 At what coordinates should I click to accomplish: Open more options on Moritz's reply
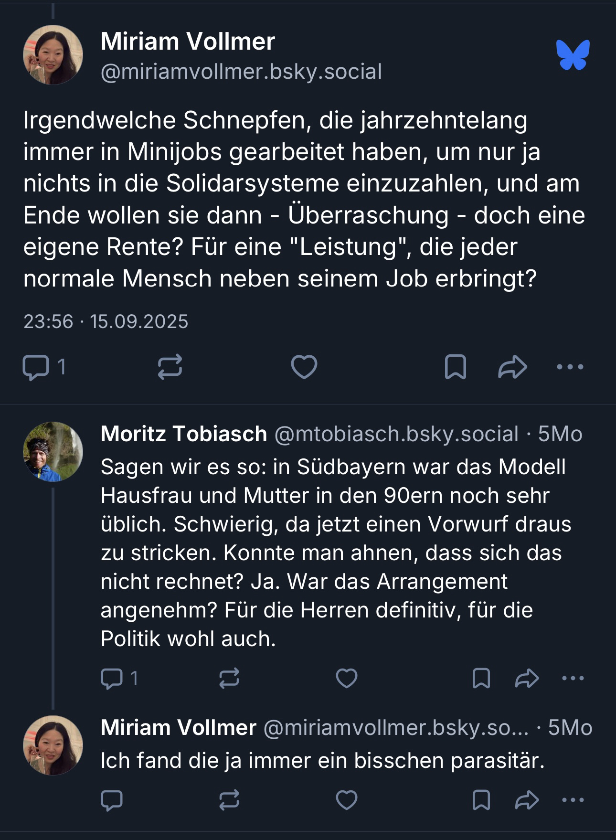[x=573, y=678]
